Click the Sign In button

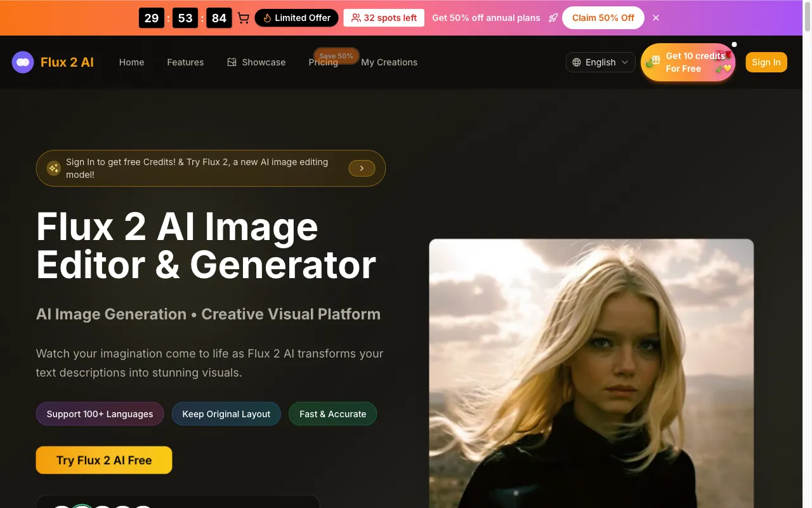(x=766, y=62)
